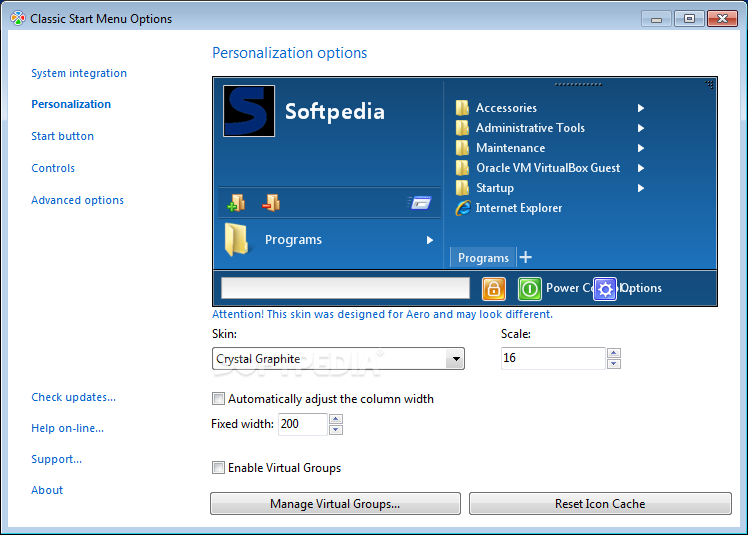
Task: Click the green power control icon
Action: [530, 288]
